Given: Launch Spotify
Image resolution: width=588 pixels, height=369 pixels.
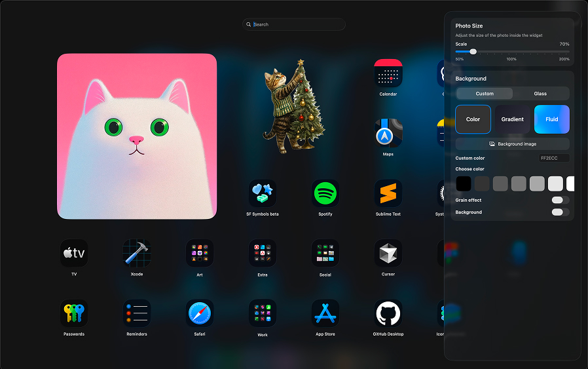Looking at the screenshot, I should tap(325, 193).
